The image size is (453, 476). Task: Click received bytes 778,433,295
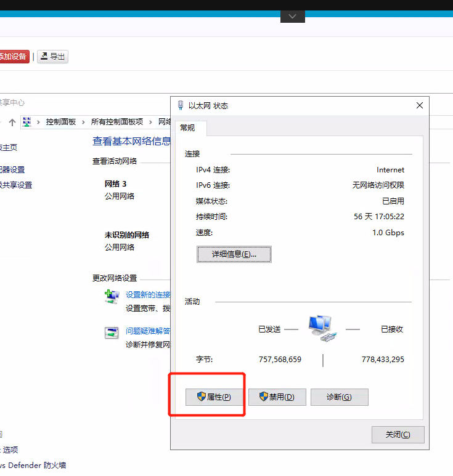[x=383, y=360]
